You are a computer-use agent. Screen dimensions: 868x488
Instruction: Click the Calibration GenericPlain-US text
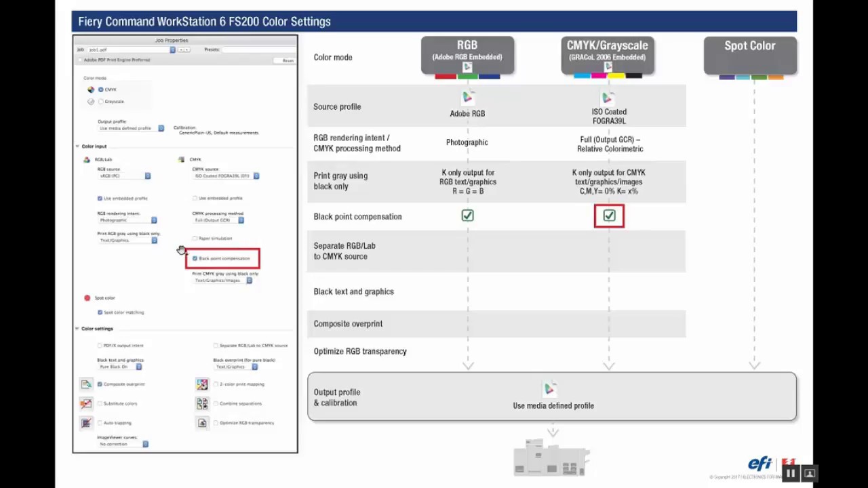tap(216, 130)
